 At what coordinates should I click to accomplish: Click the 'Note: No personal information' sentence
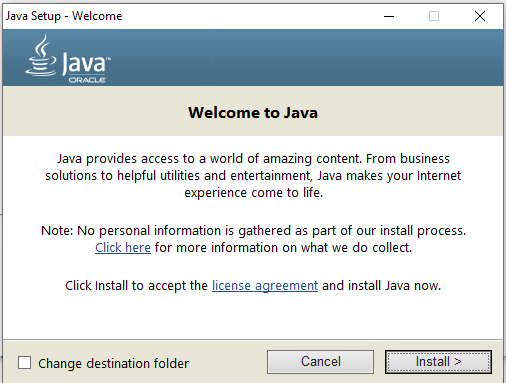click(253, 231)
